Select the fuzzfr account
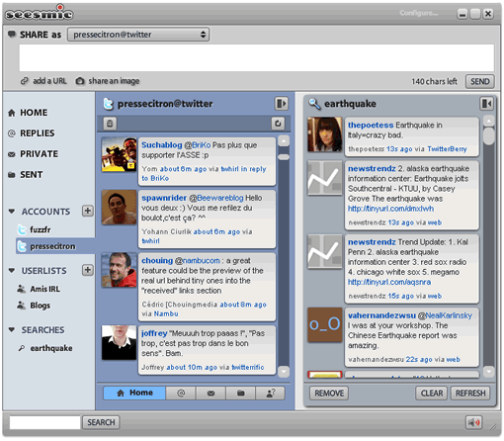Image resolution: width=504 pixels, height=441 pixels. tap(35, 229)
